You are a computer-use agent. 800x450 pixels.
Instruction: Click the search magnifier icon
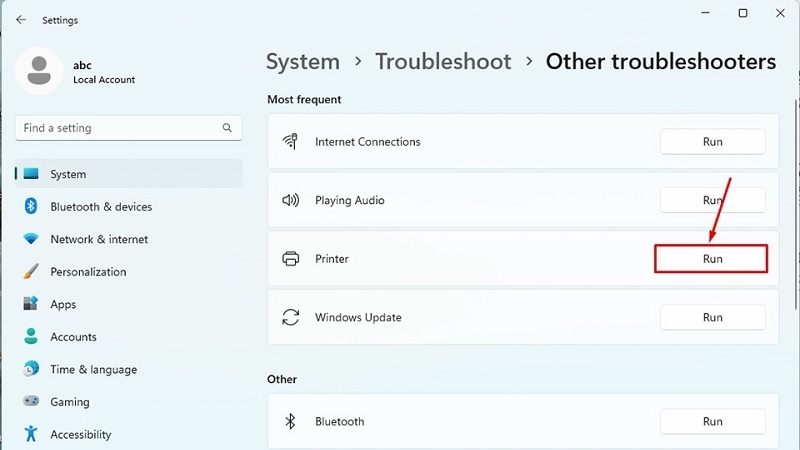(x=227, y=128)
